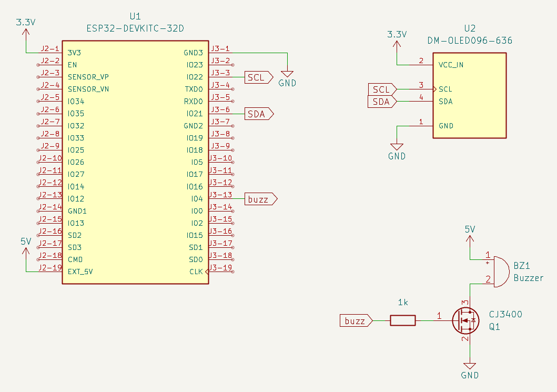Click the 1k value text above resistor

tap(403, 303)
